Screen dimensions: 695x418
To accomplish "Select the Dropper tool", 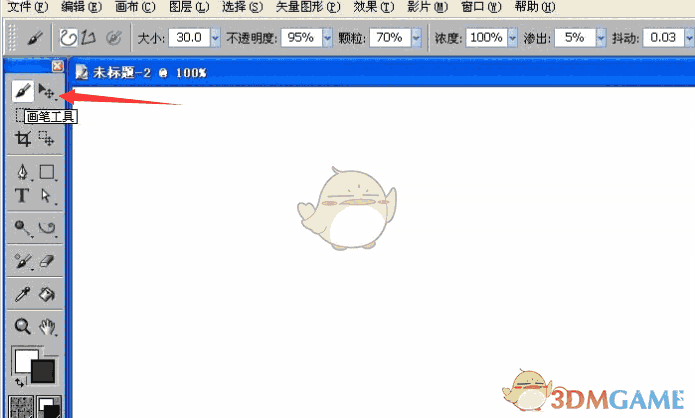I will pos(22,294).
